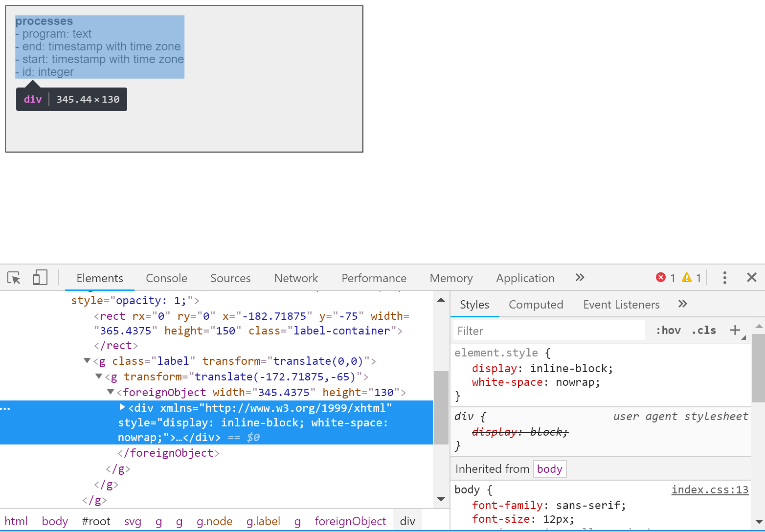The image size is (765, 532).
Task: Show more Styles sidebar tabs chevron
Action: tap(683, 304)
